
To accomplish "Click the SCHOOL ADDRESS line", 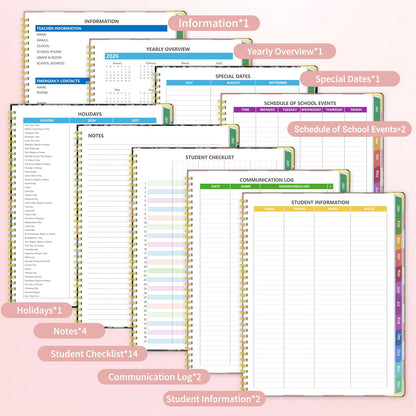I will pyautogui.click(x=50, y=63).
